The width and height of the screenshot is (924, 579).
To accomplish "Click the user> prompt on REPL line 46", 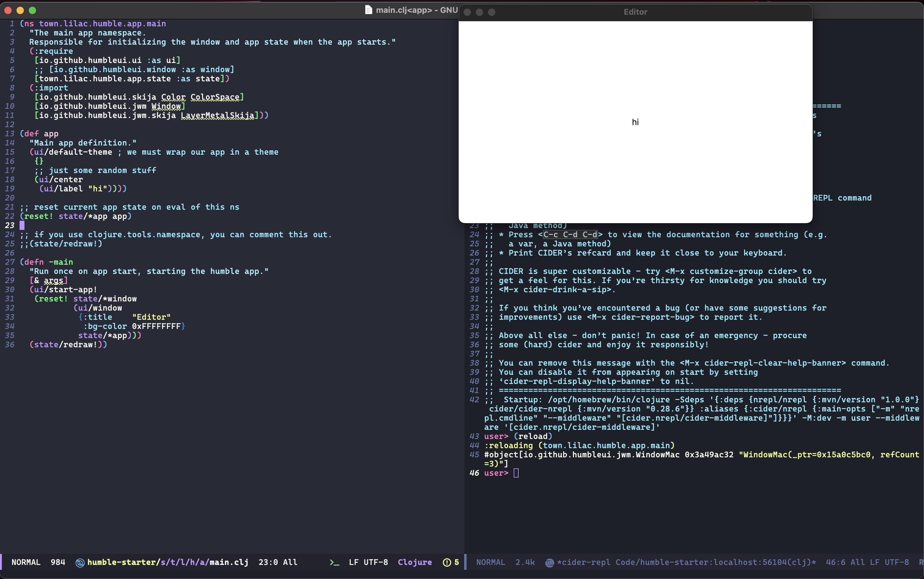I will (496, 473).
